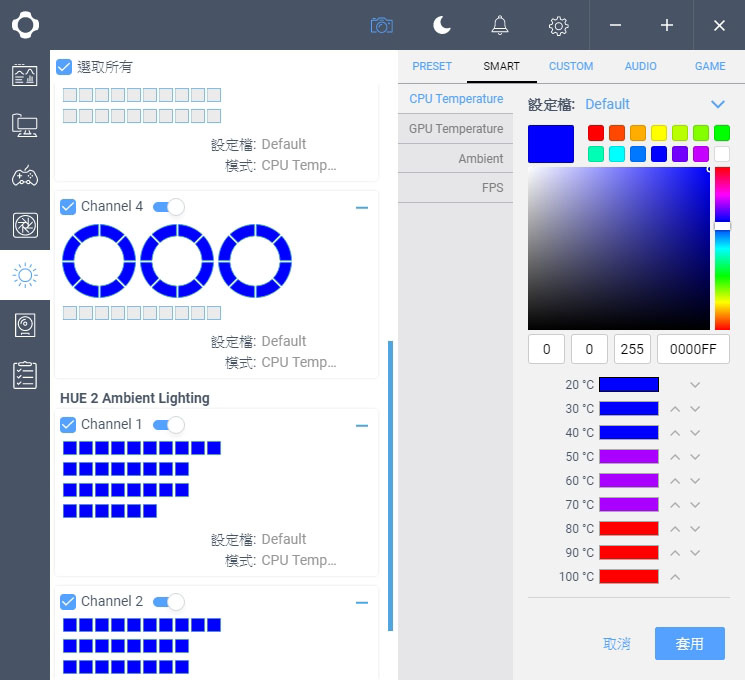Open My PC specs sidebar icon
The width and height of the screenshot is (745, 680).
[25, 125]
